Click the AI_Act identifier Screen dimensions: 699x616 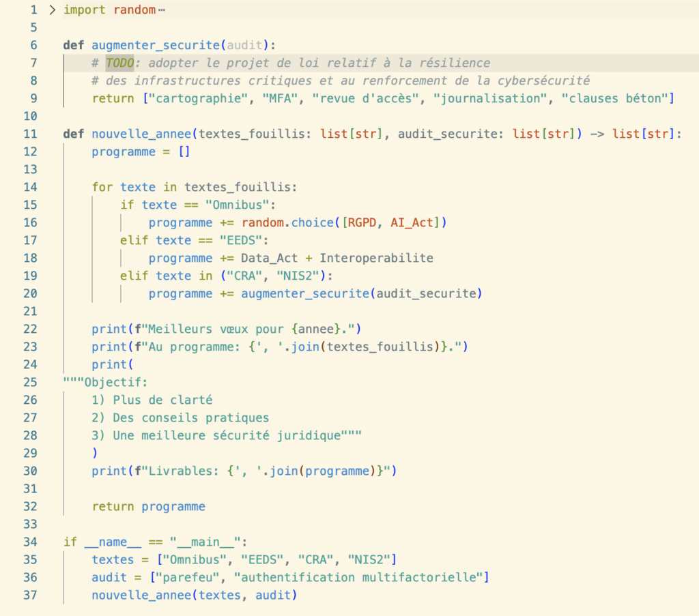(412, 223)
